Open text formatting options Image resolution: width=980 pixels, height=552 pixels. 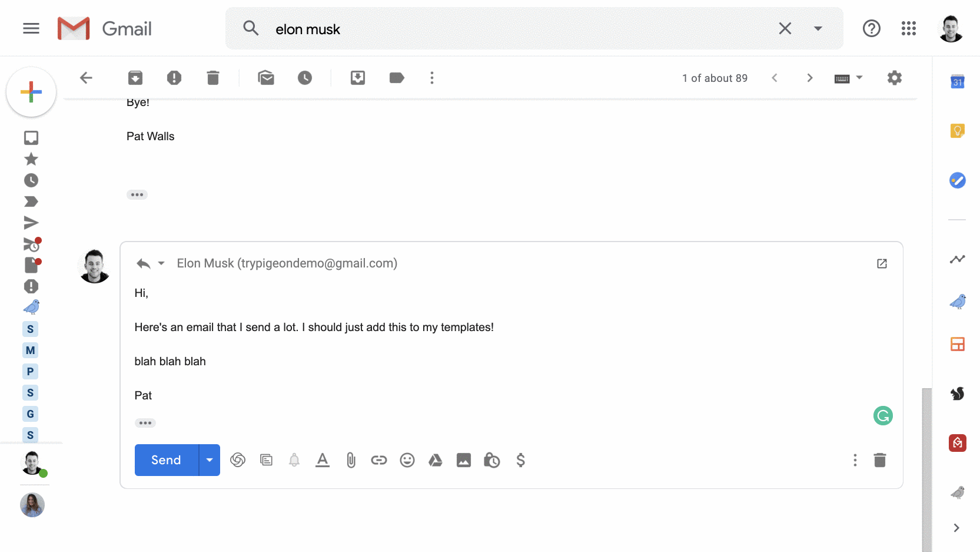(x=323, y=460)
